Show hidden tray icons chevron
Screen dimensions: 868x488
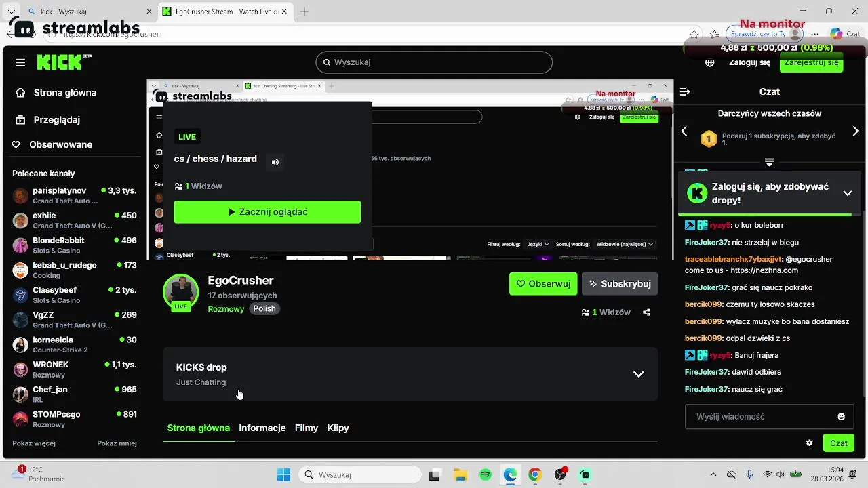tap(713, 474)
